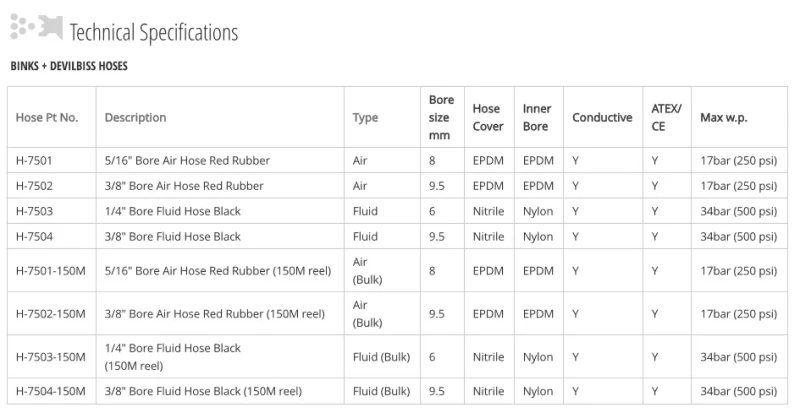Click the Inner Bore column header

537,117
